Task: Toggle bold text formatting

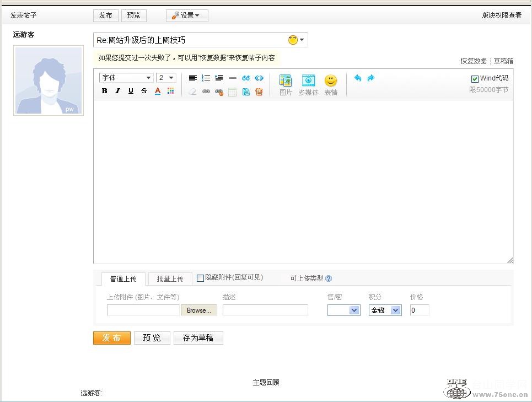Action: point(105,91)
